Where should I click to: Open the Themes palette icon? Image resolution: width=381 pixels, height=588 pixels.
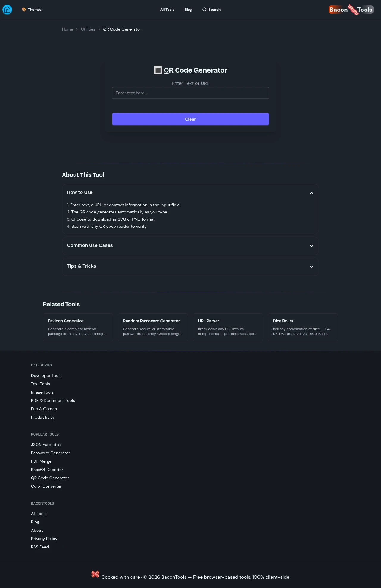tap(24, 10)
